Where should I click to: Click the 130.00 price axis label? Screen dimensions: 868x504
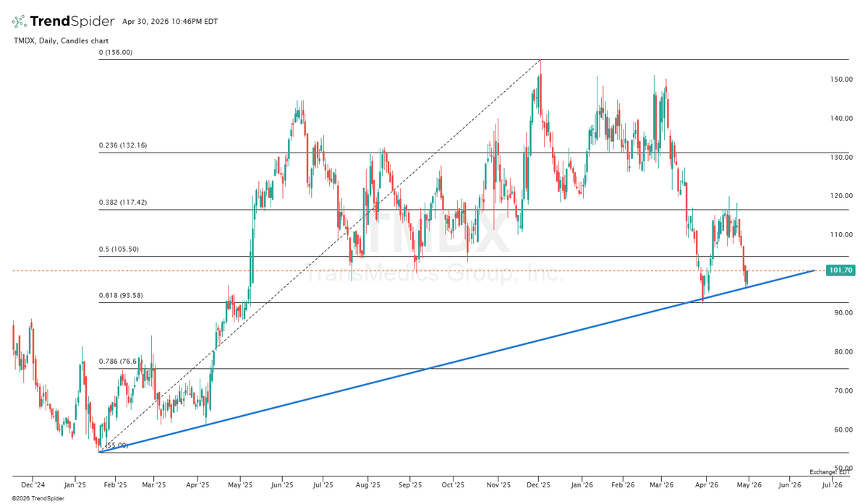841,158
